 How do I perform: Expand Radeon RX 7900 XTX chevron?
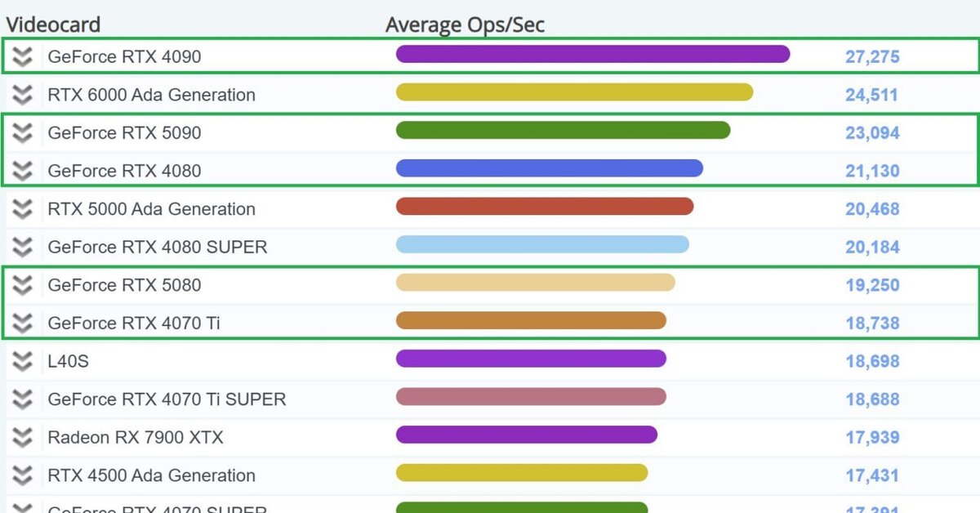(x=23, y=437)
